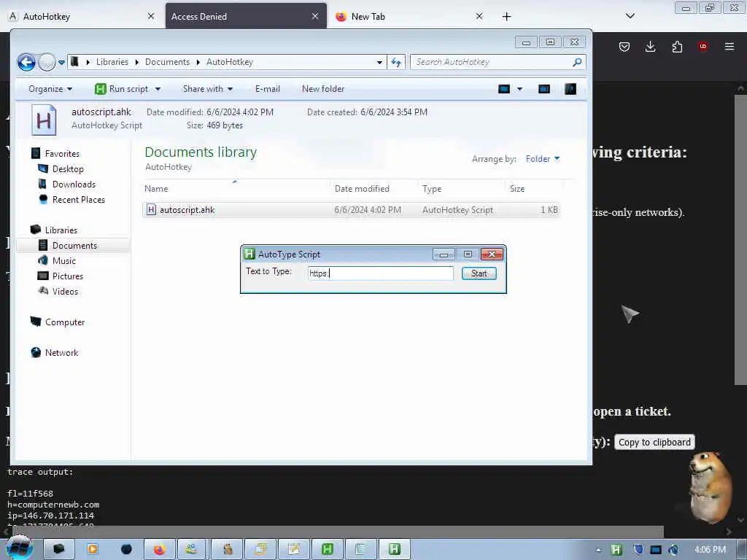Expand the Run script dropdown arrow

tap(158, 89)
